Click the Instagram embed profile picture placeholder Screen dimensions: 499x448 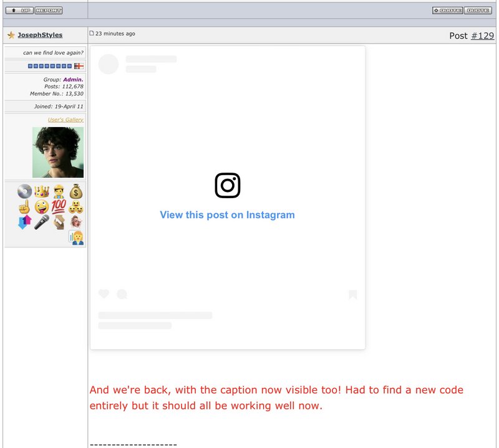pyautogui.click(x=108, y=64)
